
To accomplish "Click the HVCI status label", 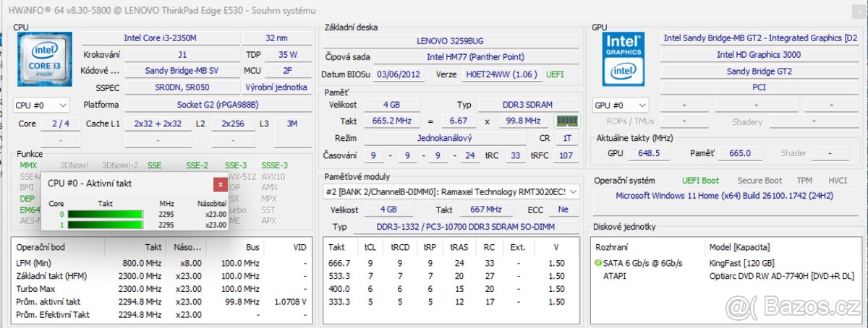I will point(838,181).
